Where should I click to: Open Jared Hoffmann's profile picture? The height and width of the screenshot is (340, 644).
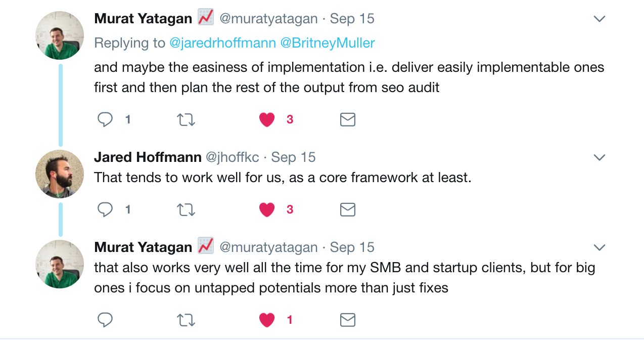tap(59, 174)
